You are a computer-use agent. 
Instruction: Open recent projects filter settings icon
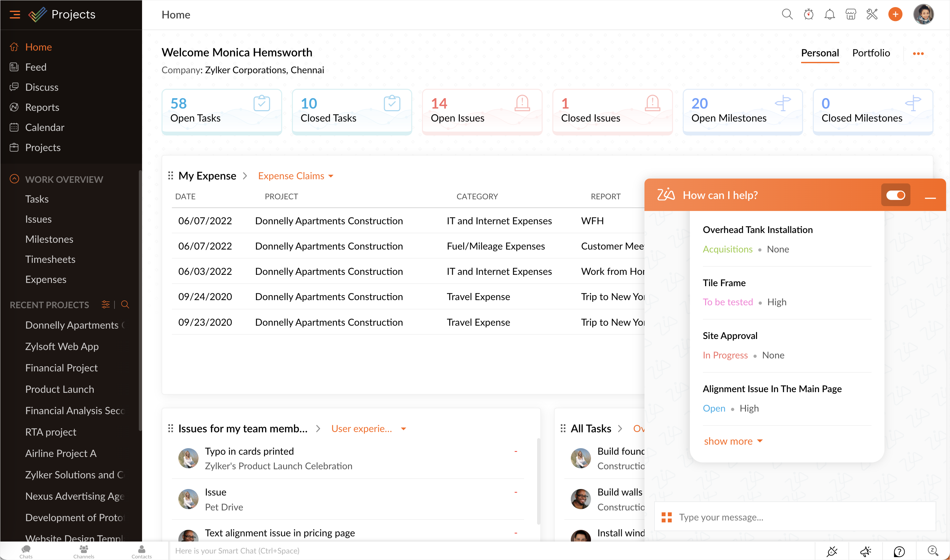105,305
